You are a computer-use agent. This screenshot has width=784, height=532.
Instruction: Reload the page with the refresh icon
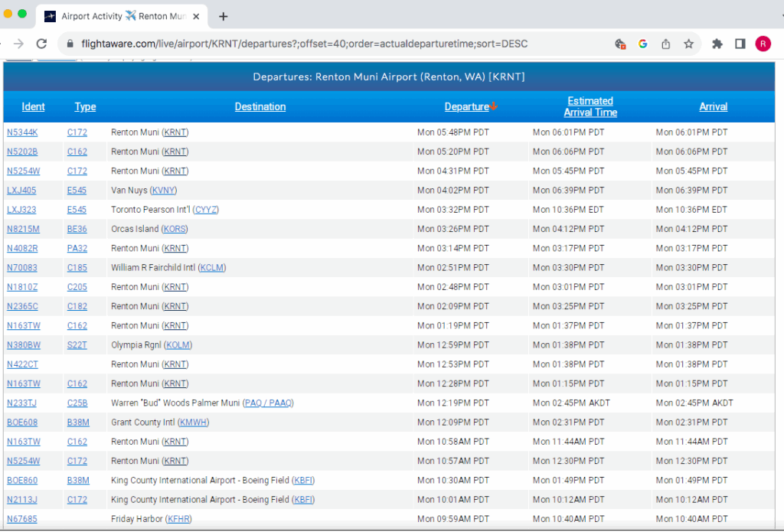[41, 44]
